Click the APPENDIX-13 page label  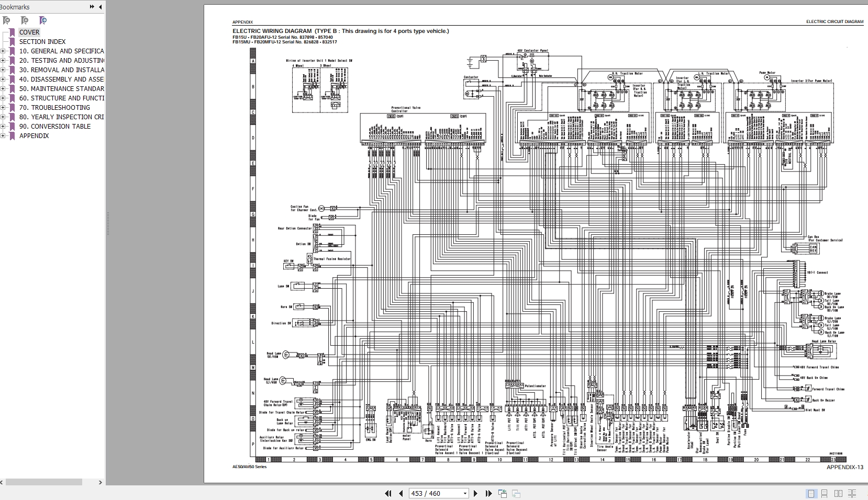845,467
